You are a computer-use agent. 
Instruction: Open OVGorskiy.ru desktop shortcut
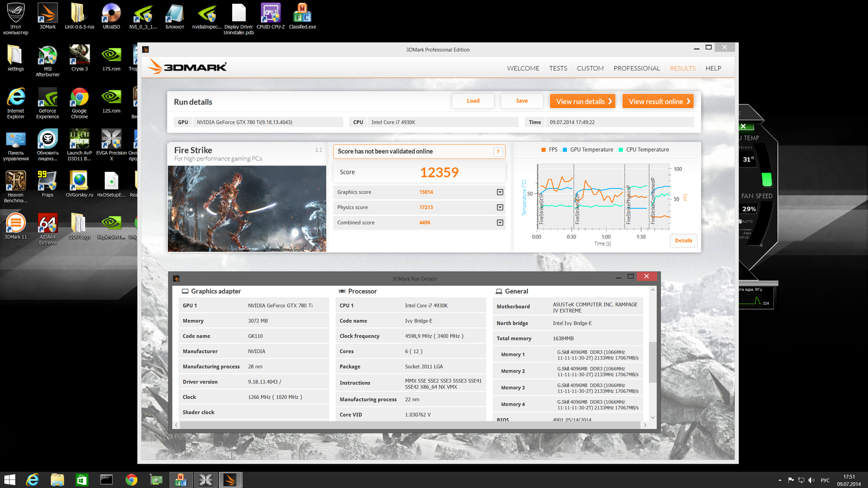pyautogui.click(x=79, y=184)
